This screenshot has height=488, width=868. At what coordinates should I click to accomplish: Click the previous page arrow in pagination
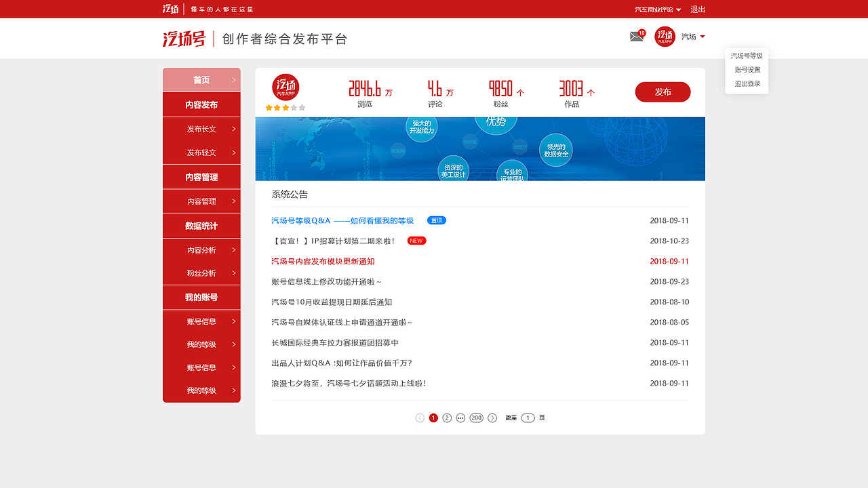tap(420, 418)
